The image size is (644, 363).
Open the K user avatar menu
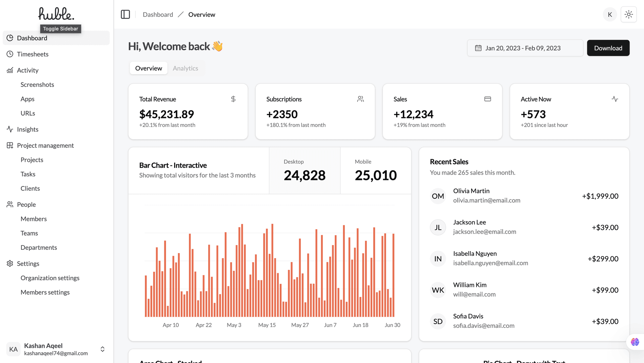(610, 14)
